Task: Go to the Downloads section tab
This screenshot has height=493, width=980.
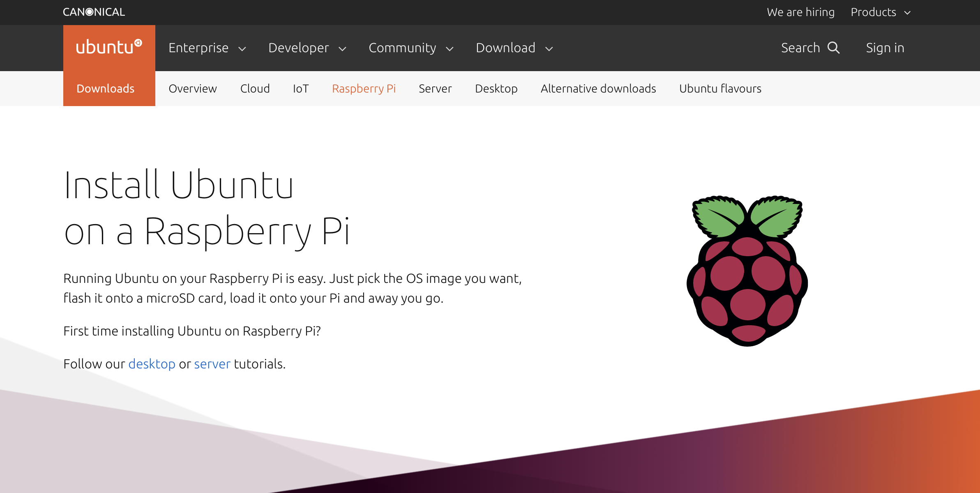Action: point(106,88)
